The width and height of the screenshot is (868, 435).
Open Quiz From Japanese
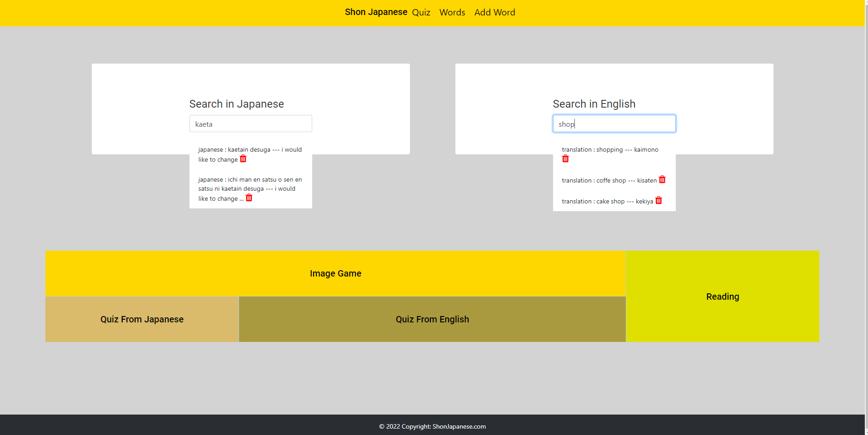(142, 319)
